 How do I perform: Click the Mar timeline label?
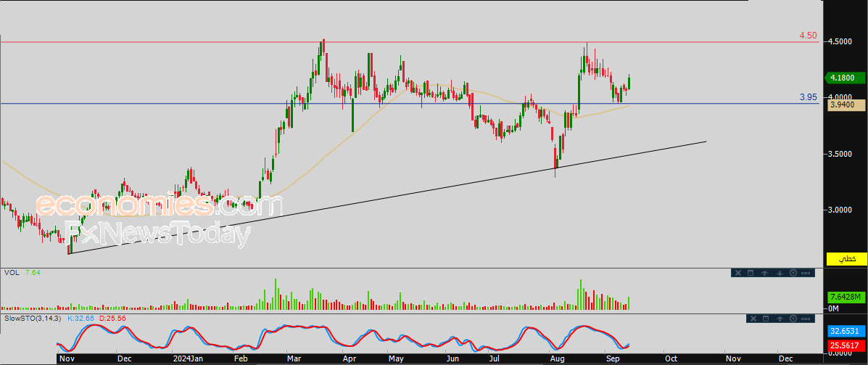tap(292, 359)
